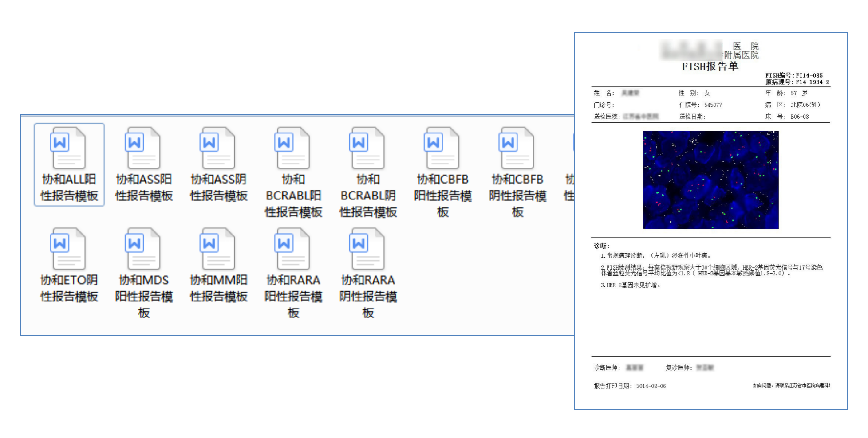Select the 协和BCRABL阴性报告模板 file icon
This screenshot has height=438, width=868.
[367, 148]
